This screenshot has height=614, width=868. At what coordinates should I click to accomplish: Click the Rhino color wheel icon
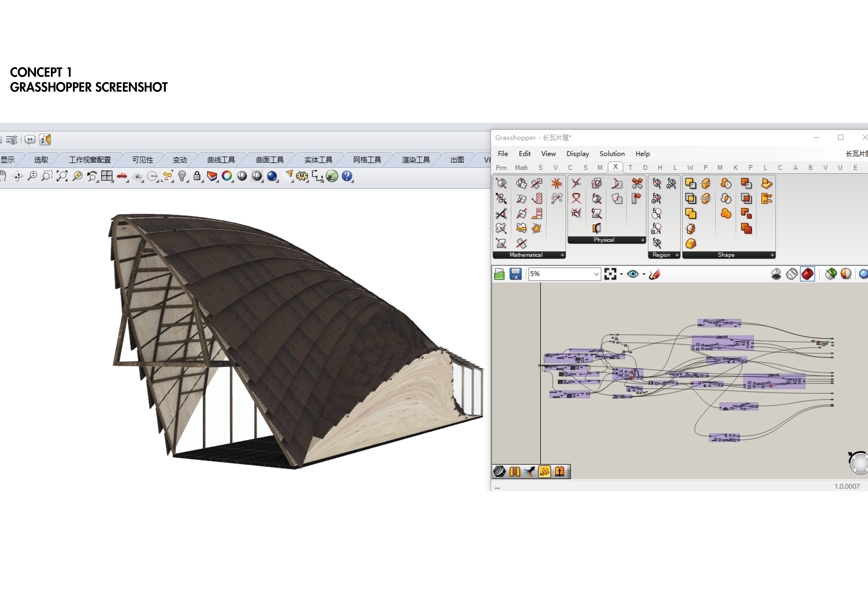coord(227,176)
